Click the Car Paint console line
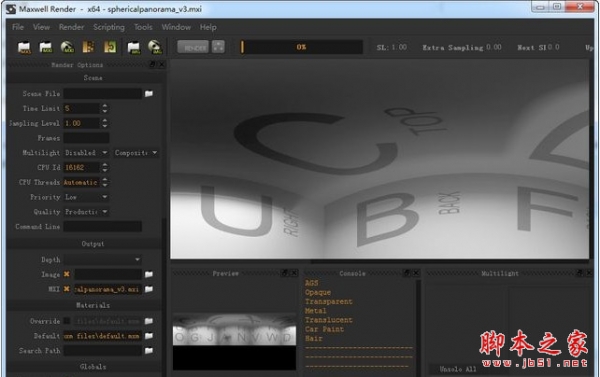This screenshot has width=600, height=377. click(324, 329)
